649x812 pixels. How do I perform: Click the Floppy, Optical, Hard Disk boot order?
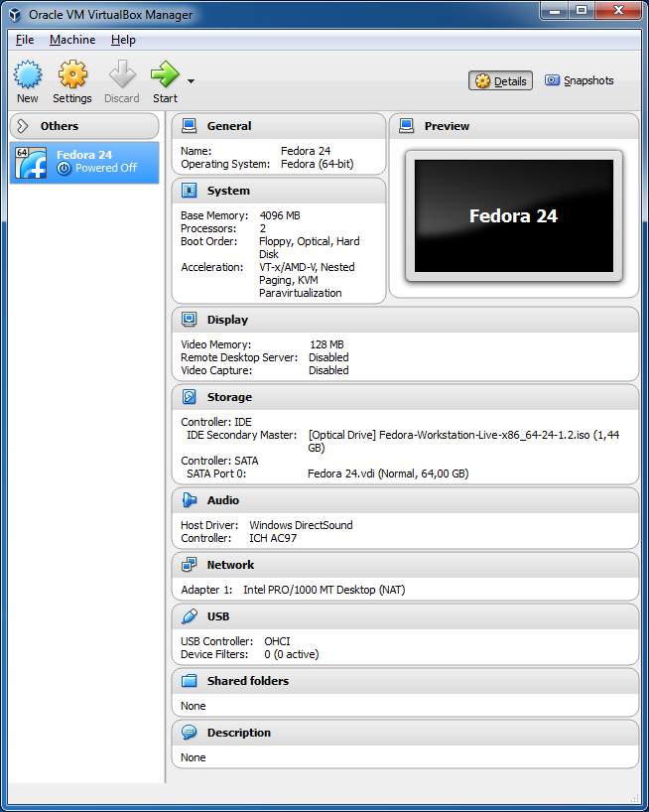309,247
